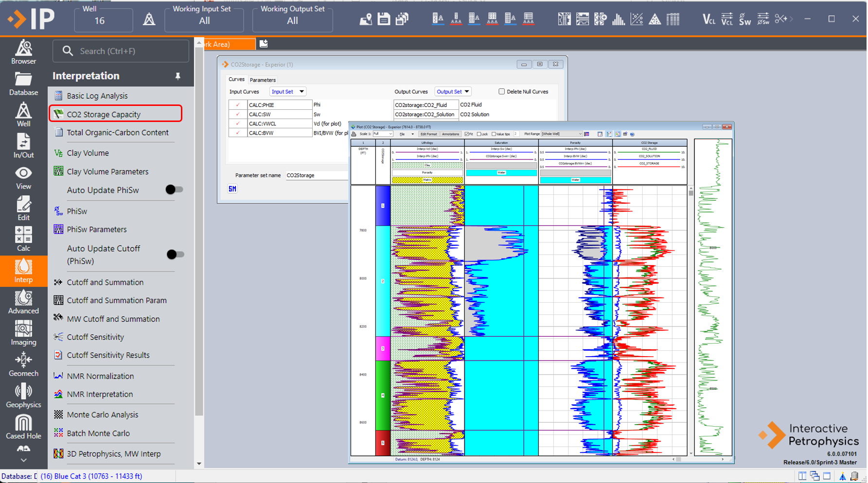Open the Sw water saturation tool

744,20
